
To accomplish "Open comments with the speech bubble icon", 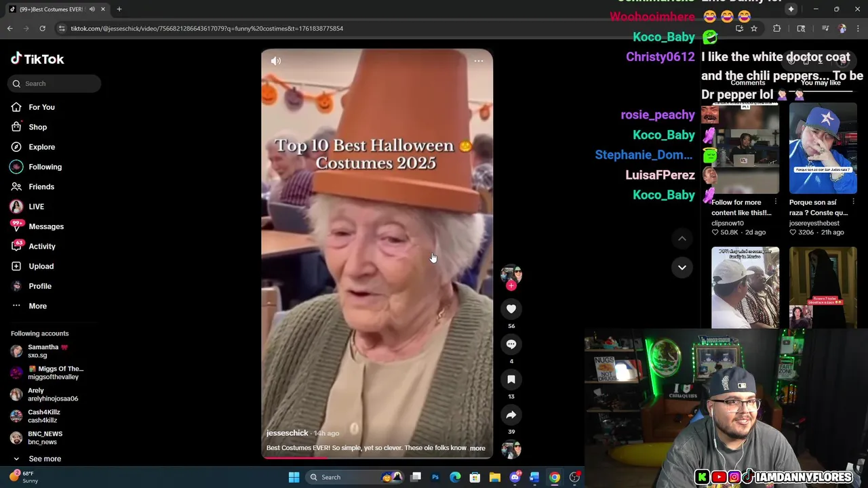I will [x=511, y=344].
